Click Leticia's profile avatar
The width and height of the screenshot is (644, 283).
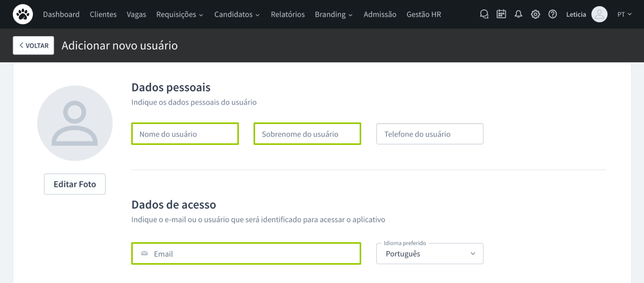(599, 14)
